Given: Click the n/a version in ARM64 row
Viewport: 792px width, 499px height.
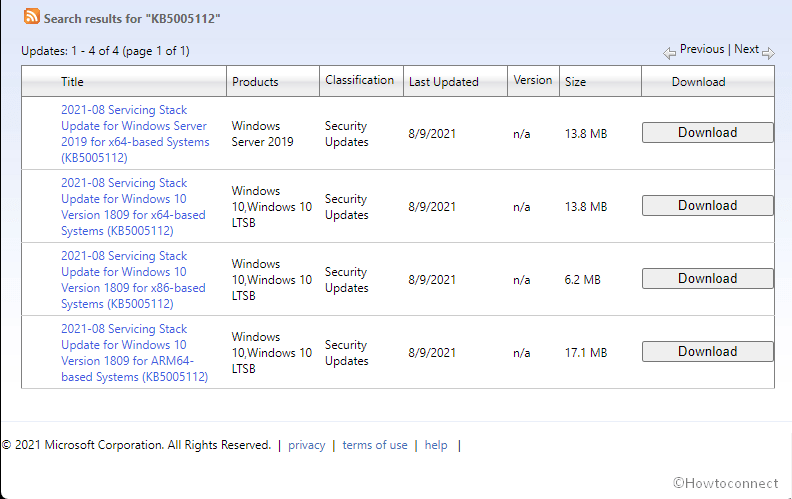Looking at the screenshot, I should [x=522, y=353].
